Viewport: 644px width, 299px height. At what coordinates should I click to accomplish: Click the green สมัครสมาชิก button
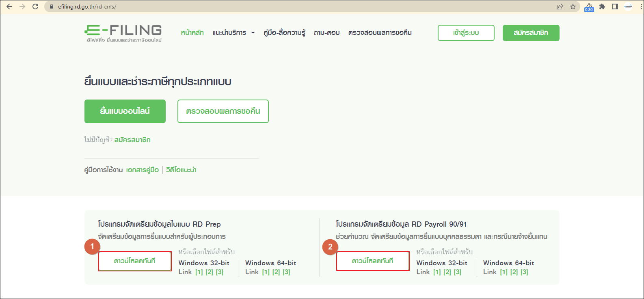(531, 33)
